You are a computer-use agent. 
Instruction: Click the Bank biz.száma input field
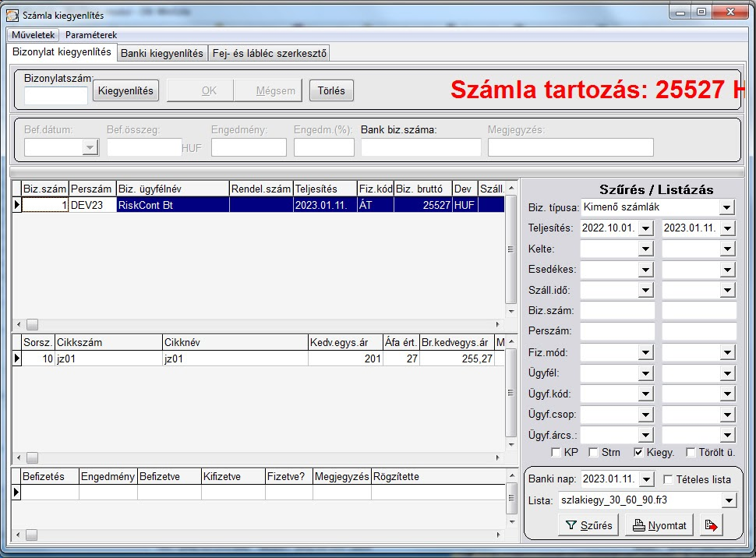coord(421,147)
